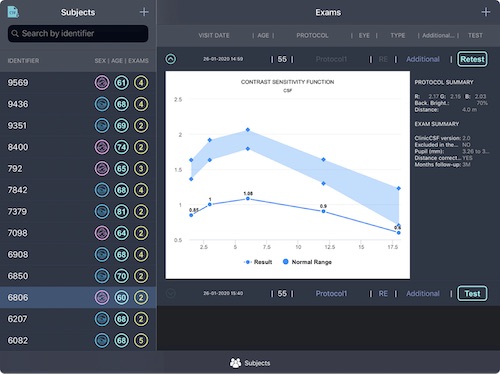Click age badge 81 for subject 7379

pos(121,211)
